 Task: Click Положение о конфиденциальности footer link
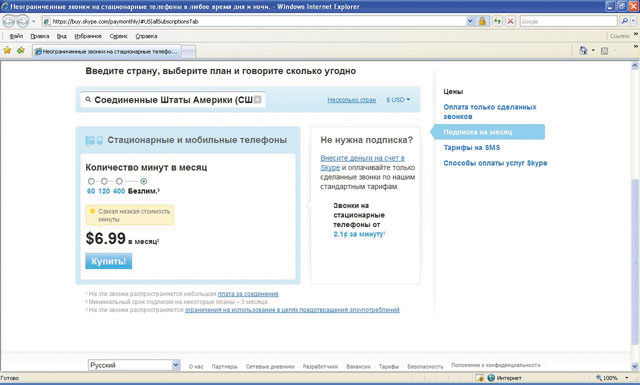point(496,365)
